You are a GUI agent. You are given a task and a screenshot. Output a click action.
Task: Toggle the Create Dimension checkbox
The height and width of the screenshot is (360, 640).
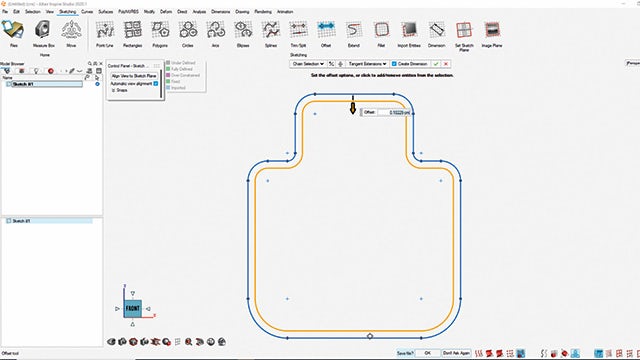pyautogui.click(x=394, y=64)
